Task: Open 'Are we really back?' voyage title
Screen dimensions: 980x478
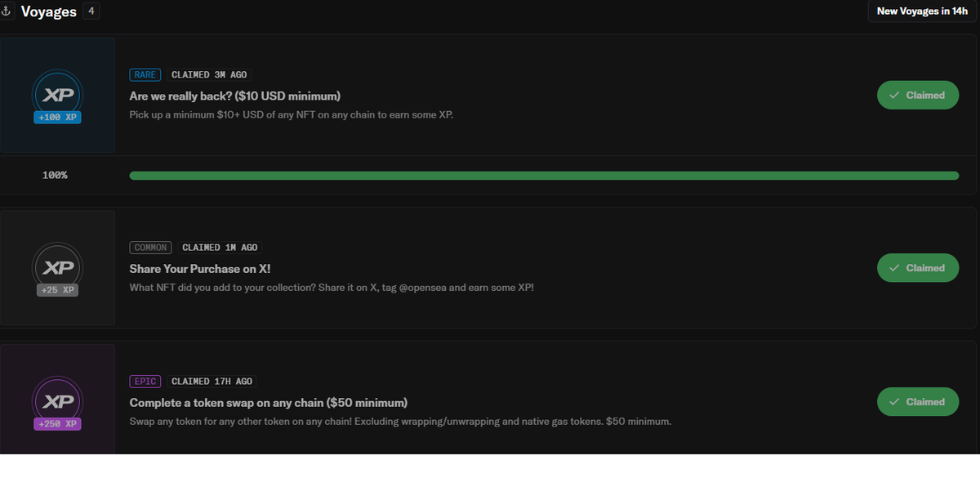Action: pos(235,96)
